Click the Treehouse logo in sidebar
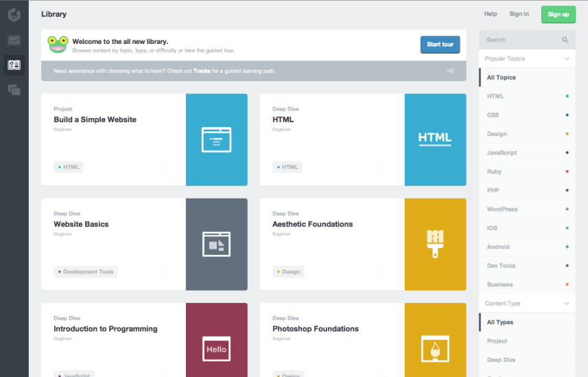The width and height of the screenshot is (588, 377). point(14,15)
